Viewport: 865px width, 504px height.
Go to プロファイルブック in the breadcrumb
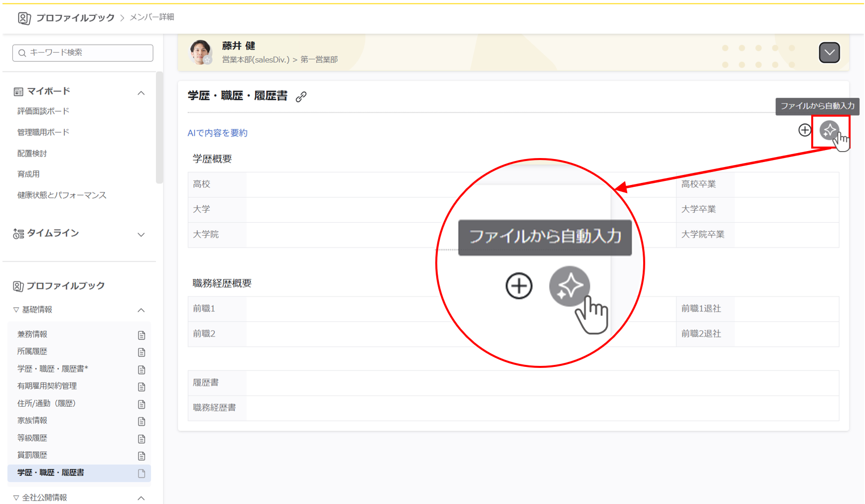75,18
